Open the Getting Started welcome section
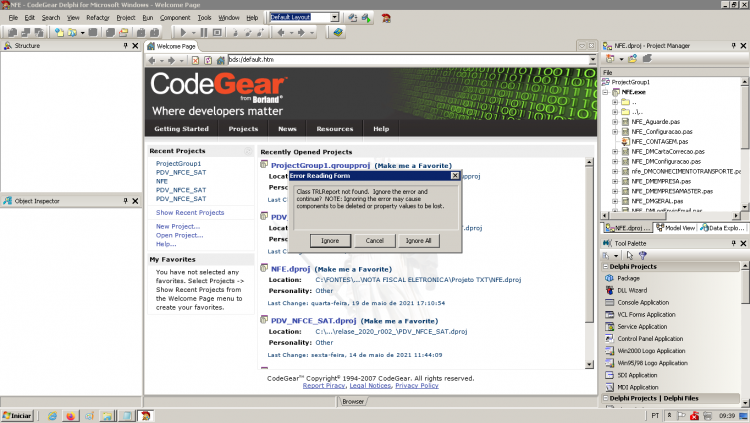Image resolution: width=750 pixels, height=423 pixels. point(181,129)
